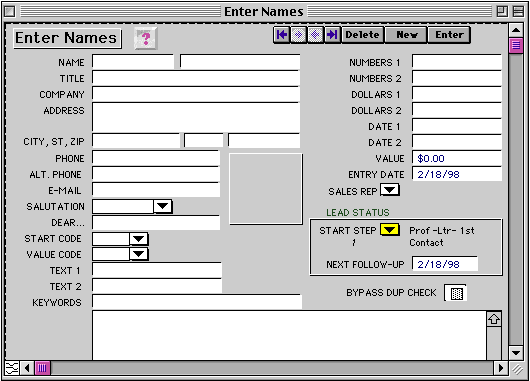
Task: Click the DATE 1 input field
Action: point(457,126)
